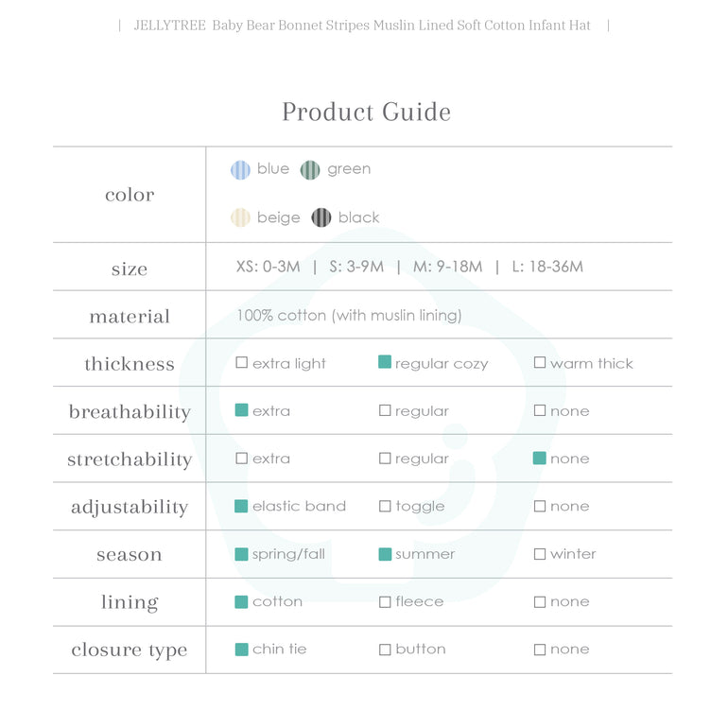
Task: Toggle the elastic band checkbox
Action: click(x=242, y=506)
